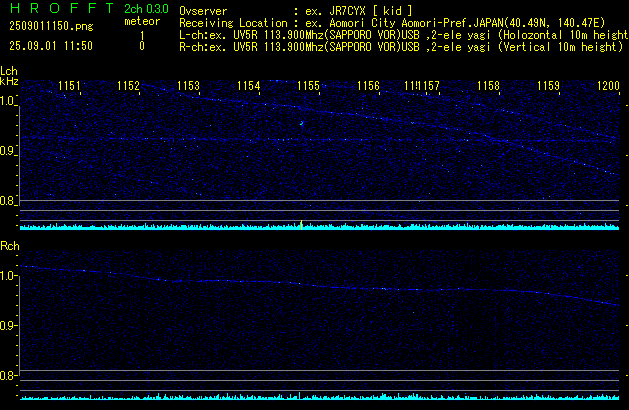Screen dimensions: 629x410
Task: Click the 1200 time marker
Action: click(609, 86)
